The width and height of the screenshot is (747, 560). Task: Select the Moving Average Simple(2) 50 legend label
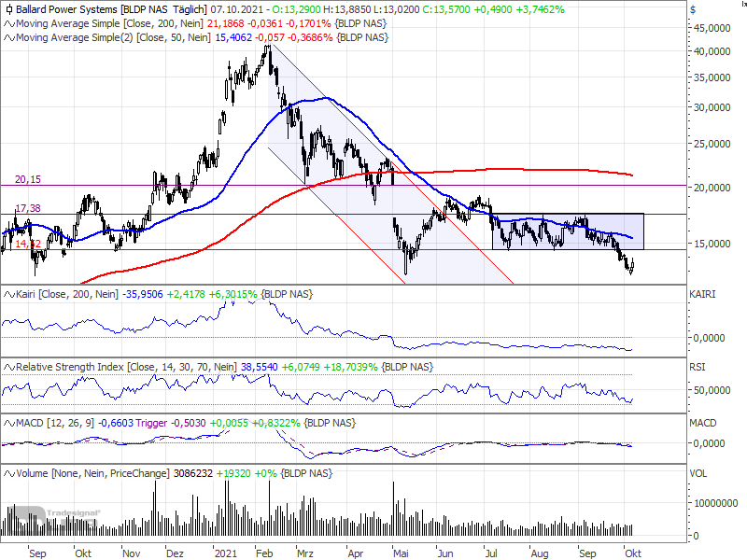click(113, 37)
